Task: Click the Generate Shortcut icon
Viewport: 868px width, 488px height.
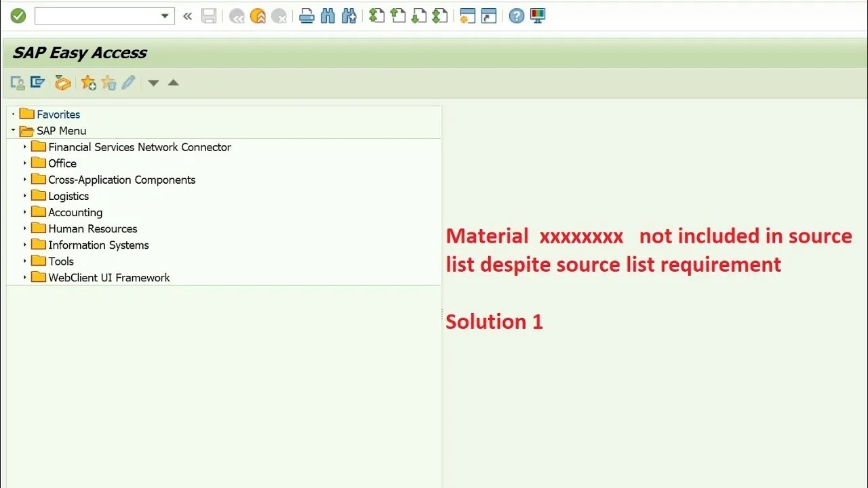Action: click(489, 16)
